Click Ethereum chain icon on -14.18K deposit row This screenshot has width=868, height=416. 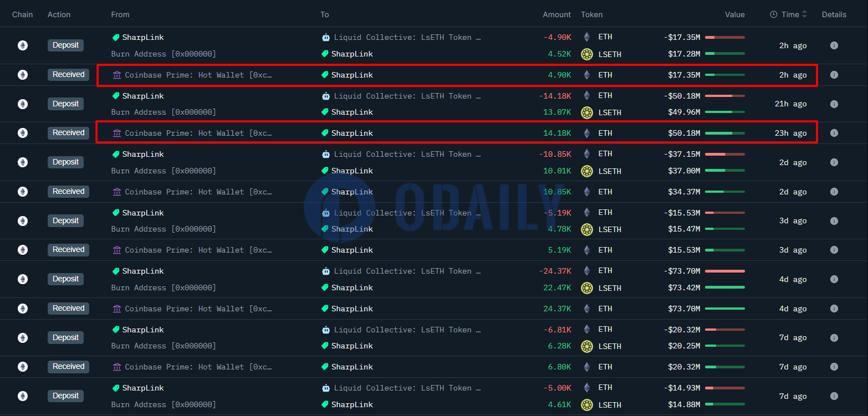pyautogui.click(x=23, y=104)
